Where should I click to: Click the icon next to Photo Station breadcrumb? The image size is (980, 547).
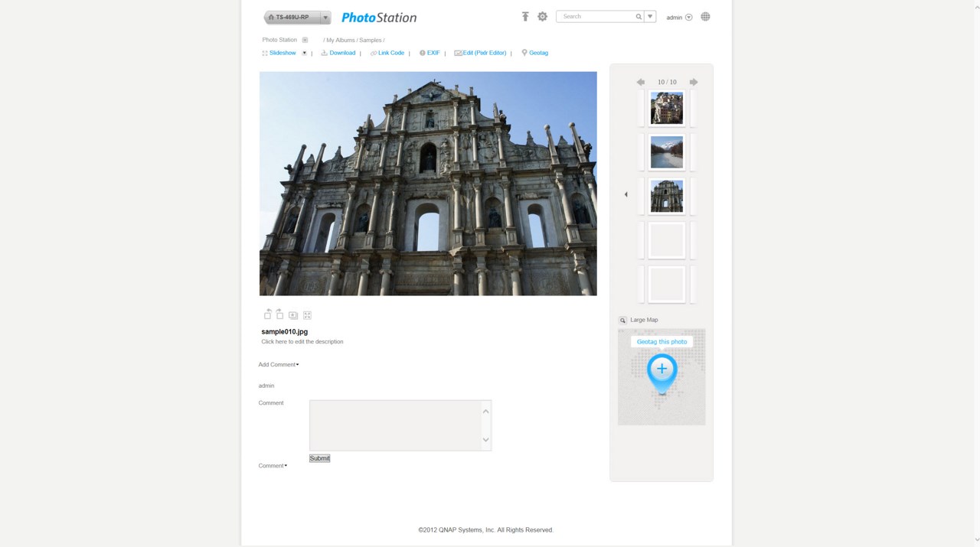point(305,40)
